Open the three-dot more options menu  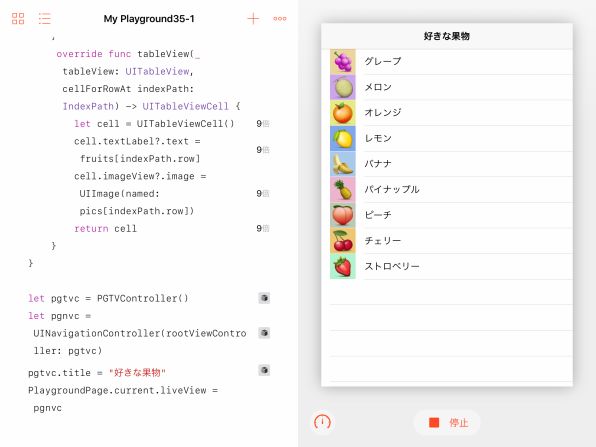280,18
